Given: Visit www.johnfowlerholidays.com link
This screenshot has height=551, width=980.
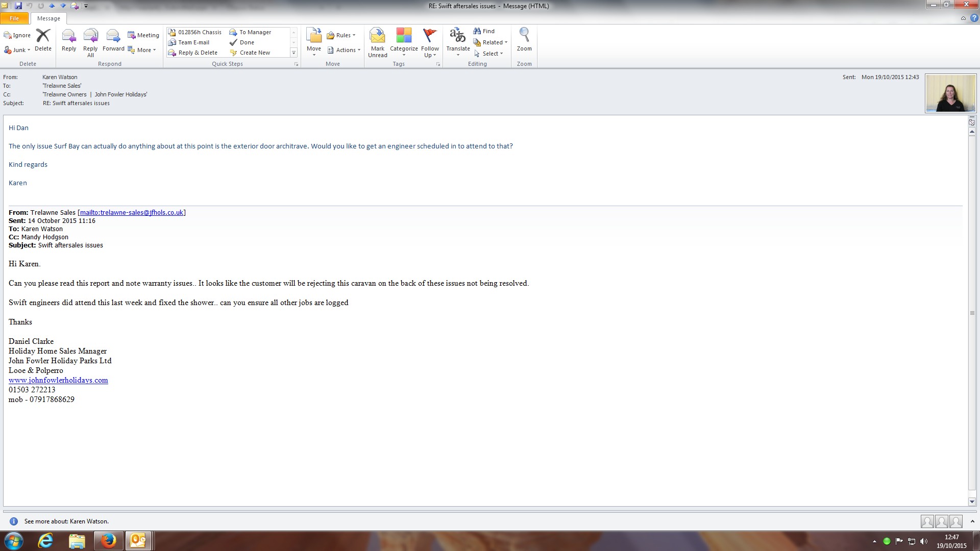Looking at the screenshot, I should [x=58, y=381].
